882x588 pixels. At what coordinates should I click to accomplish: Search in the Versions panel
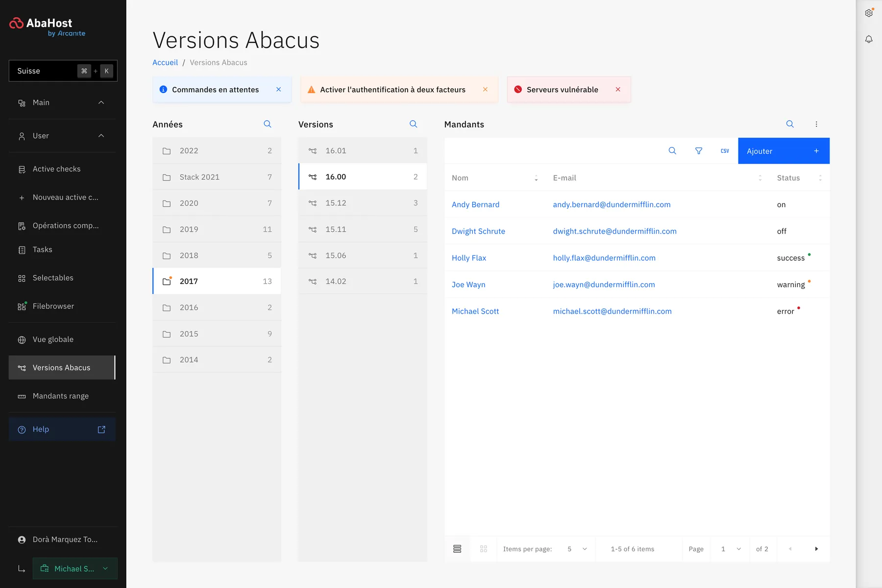414,124
